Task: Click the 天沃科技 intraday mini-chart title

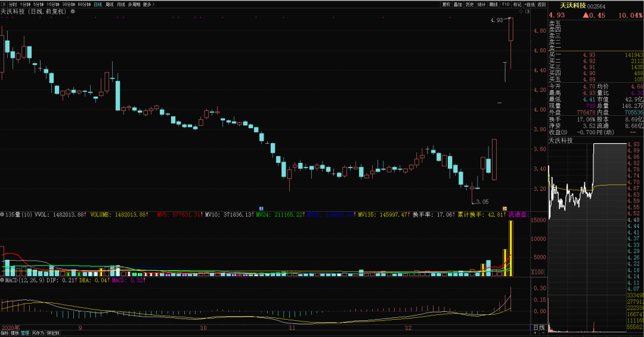Action: point(561,141)
